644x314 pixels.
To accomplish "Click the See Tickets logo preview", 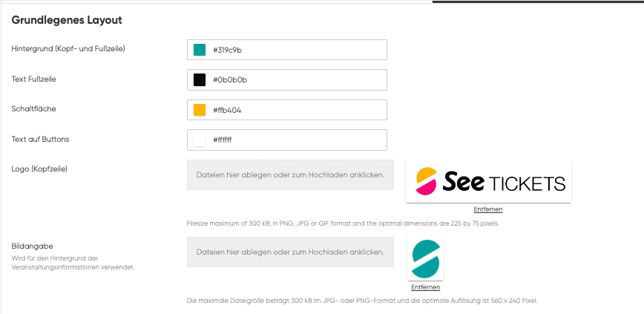I will tap(488, 181).
